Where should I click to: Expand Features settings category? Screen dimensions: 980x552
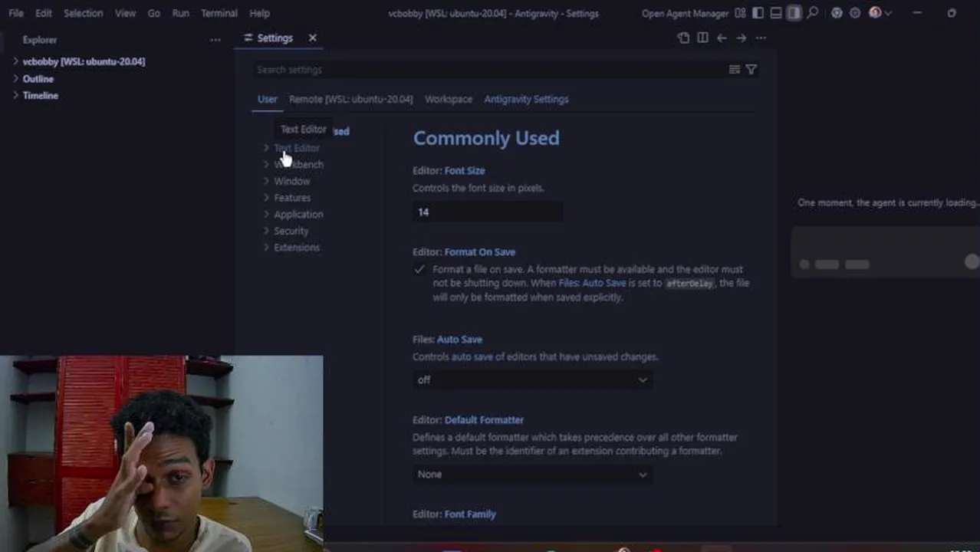click(x=292, y=198)
